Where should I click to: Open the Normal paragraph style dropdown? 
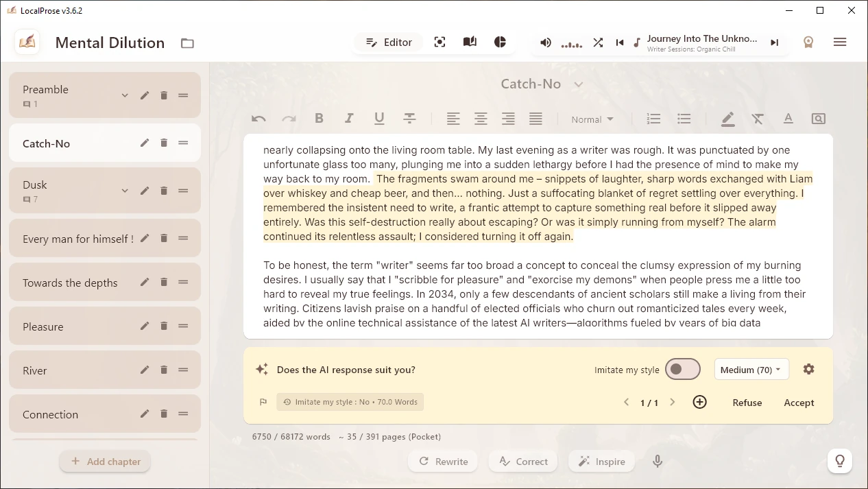592,119
